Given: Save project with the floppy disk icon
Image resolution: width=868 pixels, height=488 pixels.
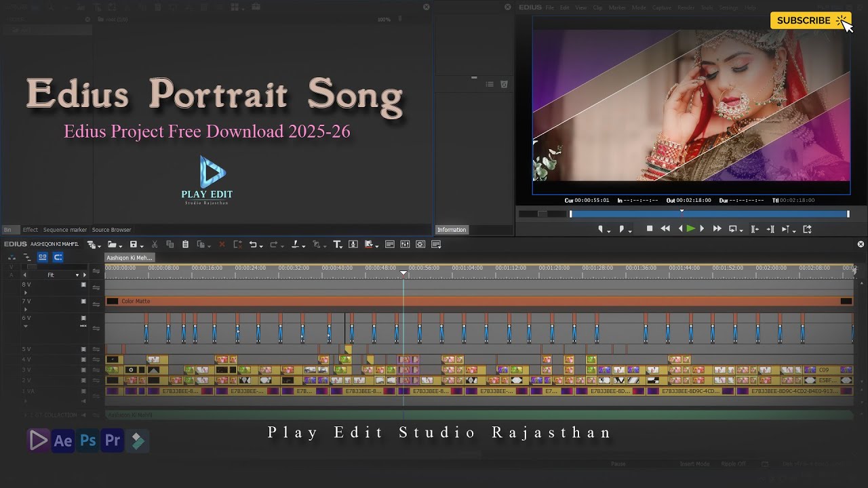Looking at the screenshot, I should click(x=134, y=245).
